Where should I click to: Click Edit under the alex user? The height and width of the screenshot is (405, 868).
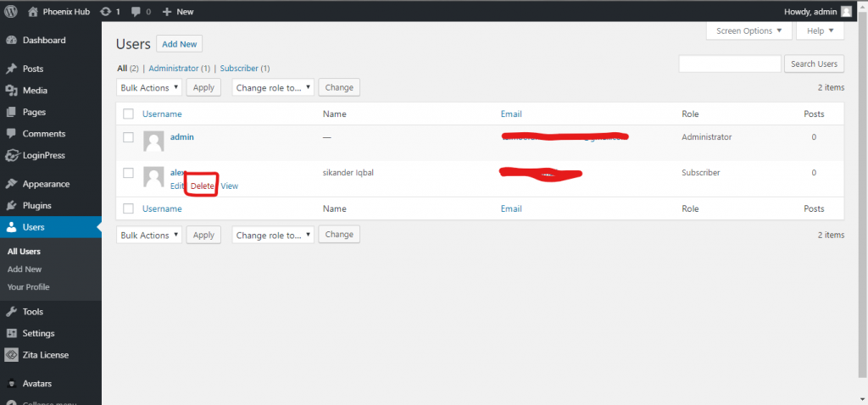(176, 186)
